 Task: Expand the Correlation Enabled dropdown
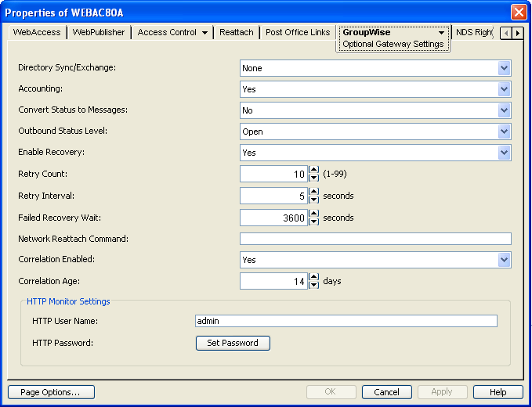pos(504,260)
